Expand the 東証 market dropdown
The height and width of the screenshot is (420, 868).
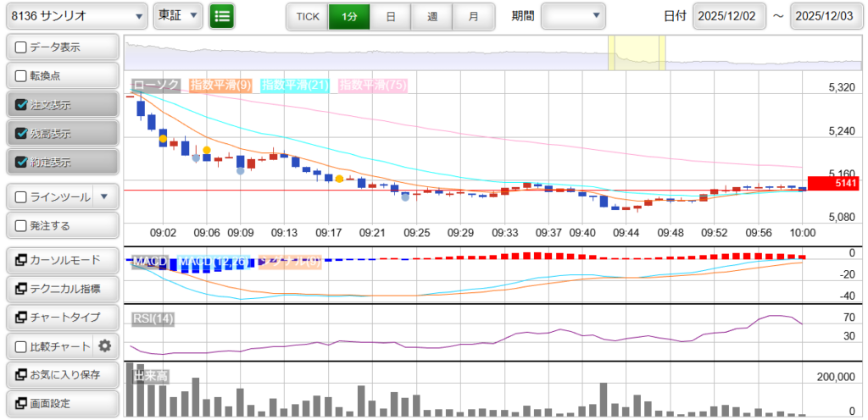(x=179, y=16)
